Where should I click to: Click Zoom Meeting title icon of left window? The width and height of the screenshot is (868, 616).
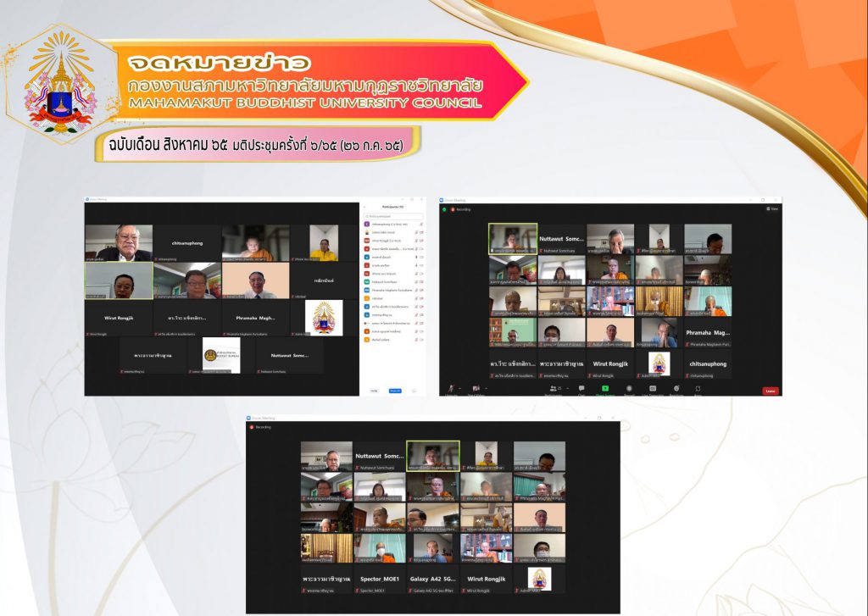[87, 199]
